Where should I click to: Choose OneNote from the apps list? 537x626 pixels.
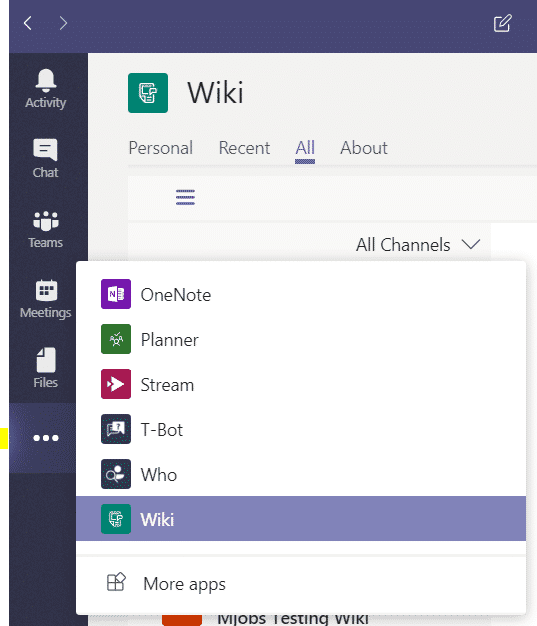(x=301, y=294)
